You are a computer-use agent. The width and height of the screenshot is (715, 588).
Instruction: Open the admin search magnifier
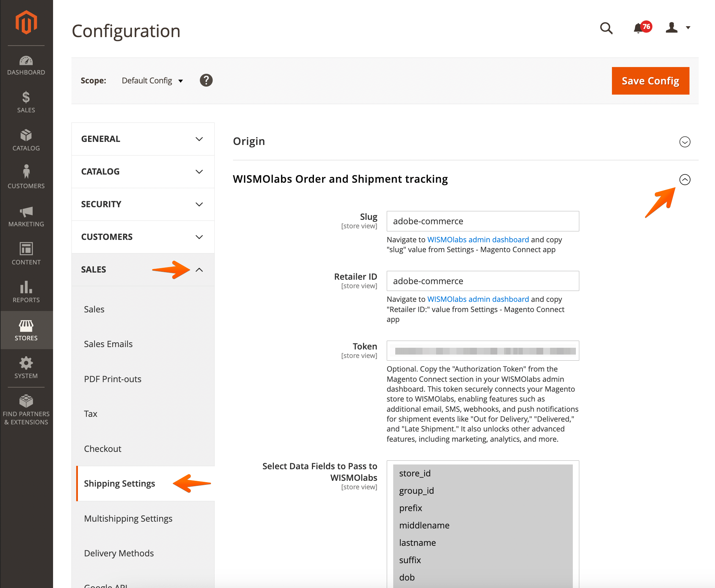(x=606, y=28)
